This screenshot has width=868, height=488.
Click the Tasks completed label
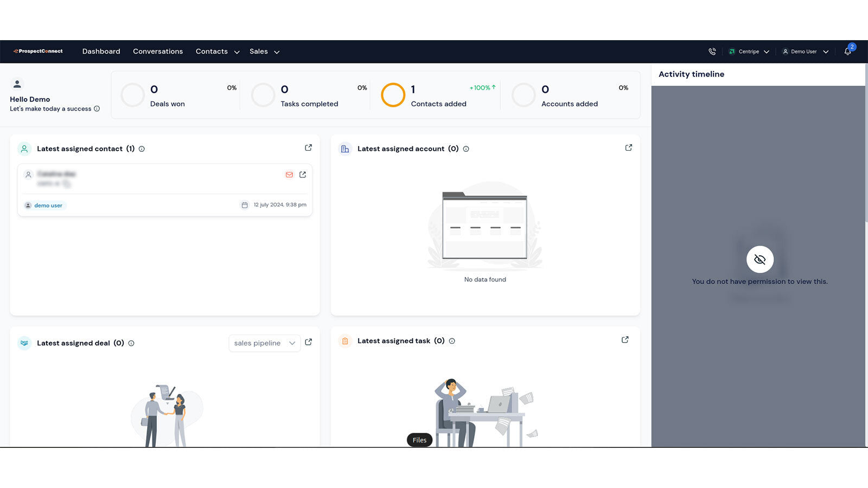click(x=309, y=104)
